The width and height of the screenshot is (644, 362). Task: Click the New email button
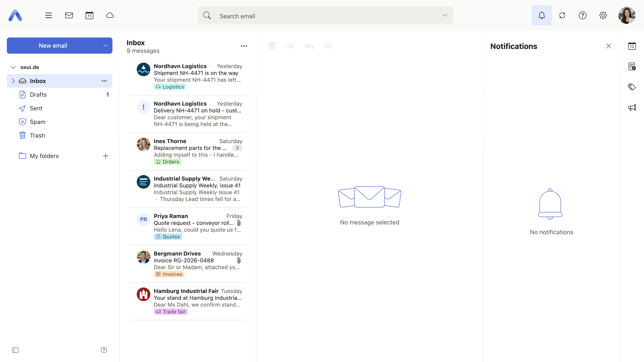pyautogui.click(x=53, y=46)
